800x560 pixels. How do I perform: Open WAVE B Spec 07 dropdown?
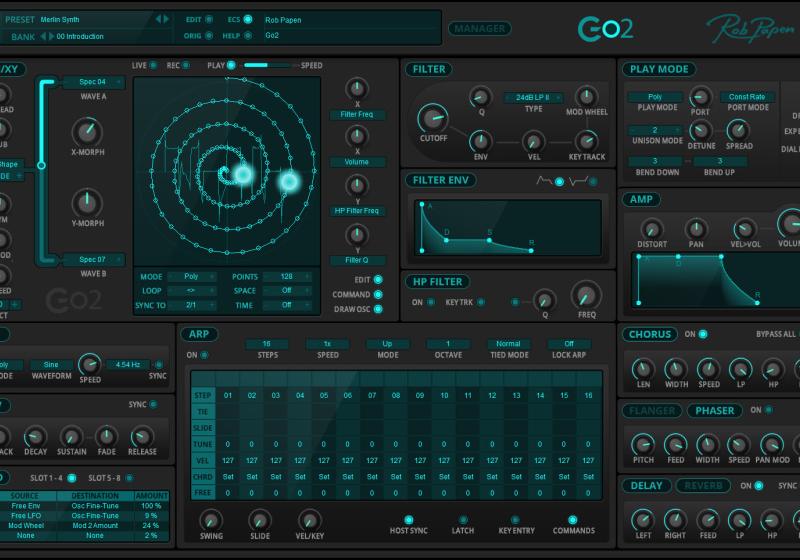click(93, 259)
